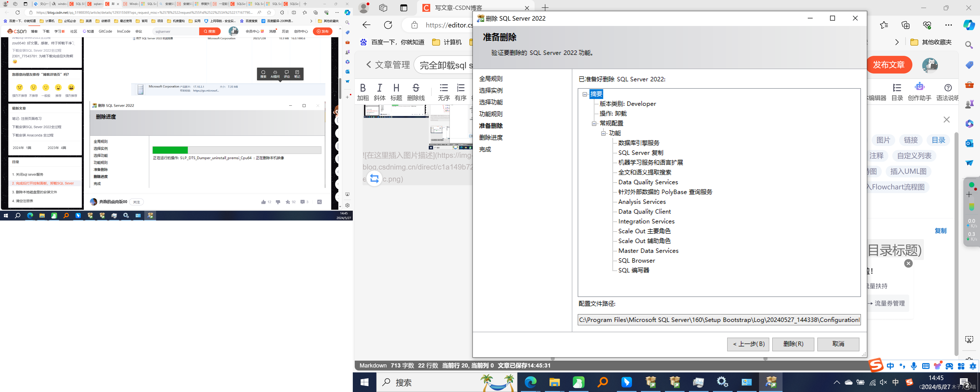
Task: Open File Explorer on the right taskbar
Action: [554, 382]
